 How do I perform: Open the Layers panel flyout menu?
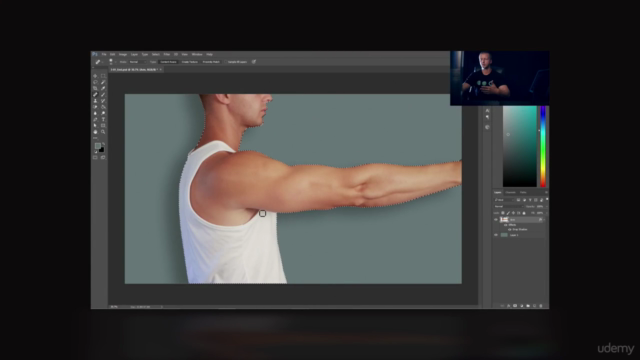[x=546, y=192]
